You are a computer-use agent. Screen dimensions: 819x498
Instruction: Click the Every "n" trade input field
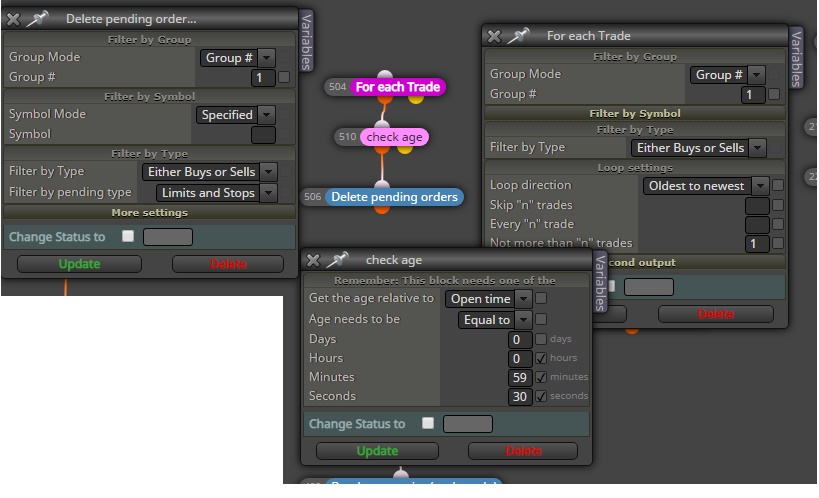click(757, 225)
